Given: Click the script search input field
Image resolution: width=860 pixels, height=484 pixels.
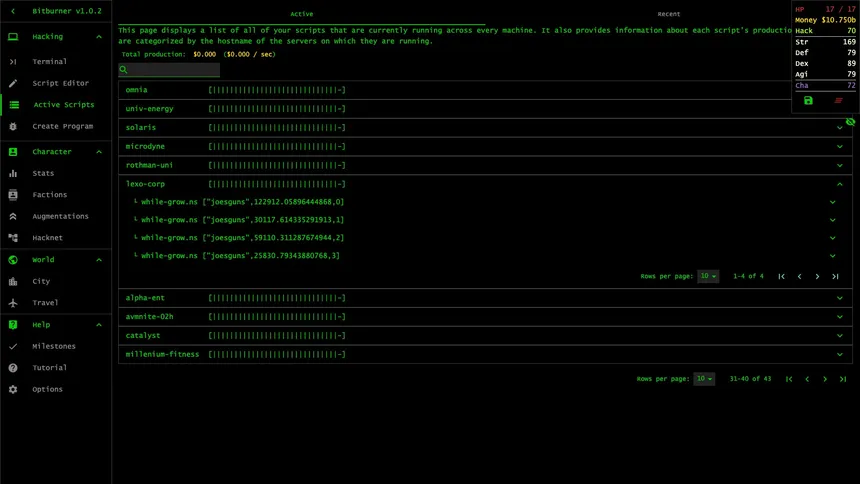Looking at the screenshot, I should click(x=169, y=70).
